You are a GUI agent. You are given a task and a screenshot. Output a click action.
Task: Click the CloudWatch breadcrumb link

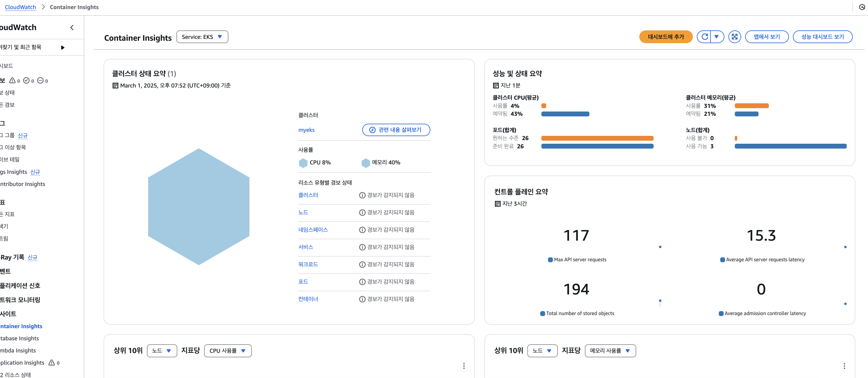point(20,7)
